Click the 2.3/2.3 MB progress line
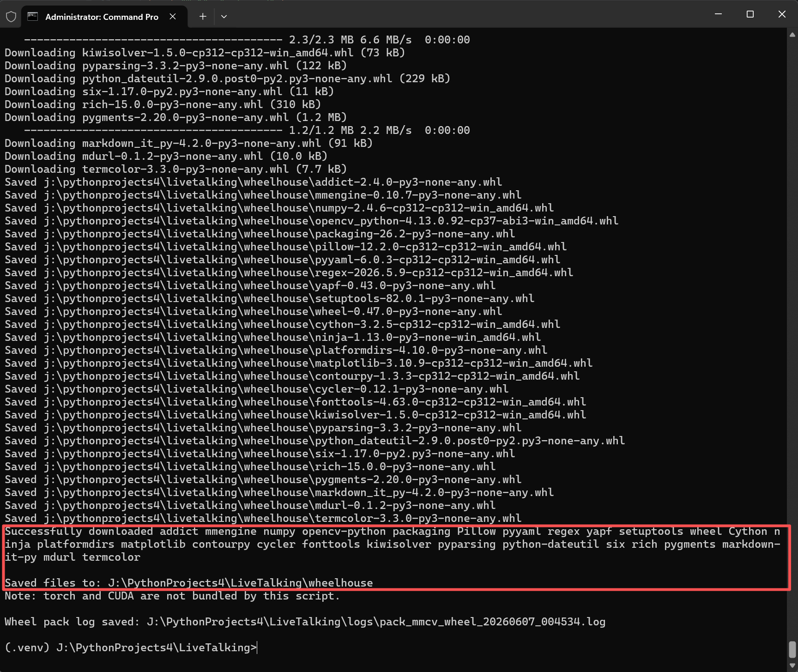The height and width of the screenshot is (672, 798). coord(247,40)
